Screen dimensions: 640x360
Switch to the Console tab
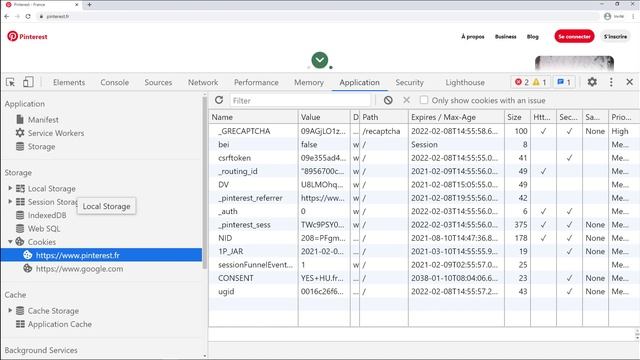point(115,82)
